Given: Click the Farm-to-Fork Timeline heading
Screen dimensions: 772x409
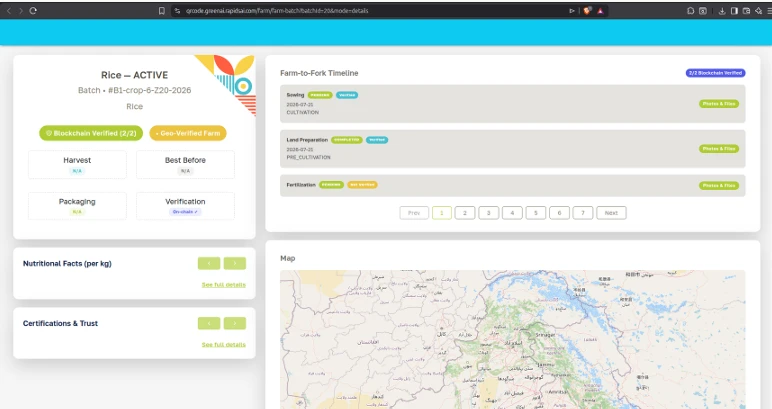Looking at the screenshot, I should point(319,73).
